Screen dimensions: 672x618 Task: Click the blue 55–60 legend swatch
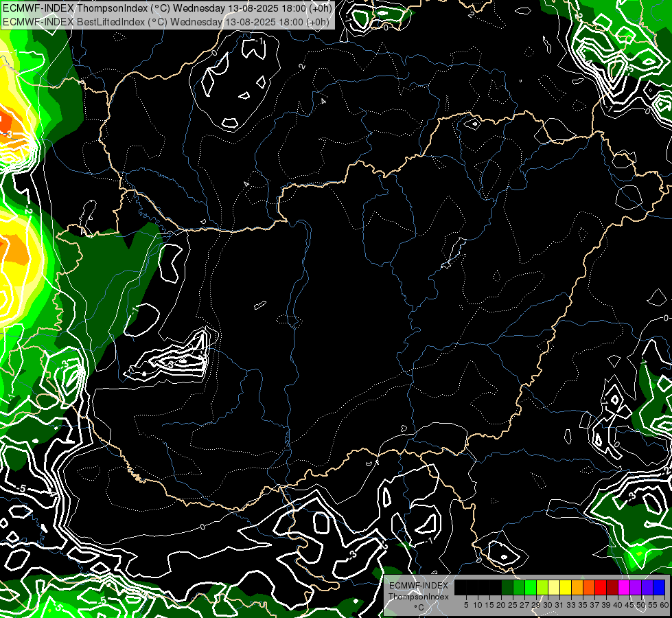pos(659,587)
